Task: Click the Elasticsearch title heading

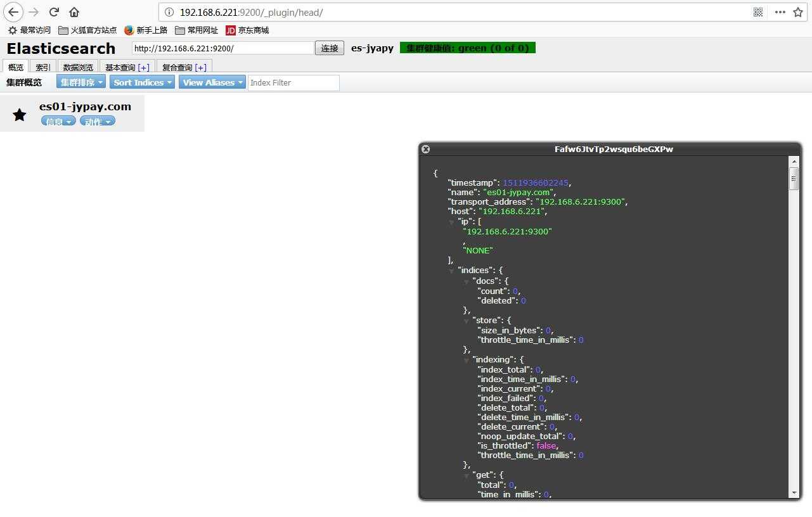Action: point(61,48)
